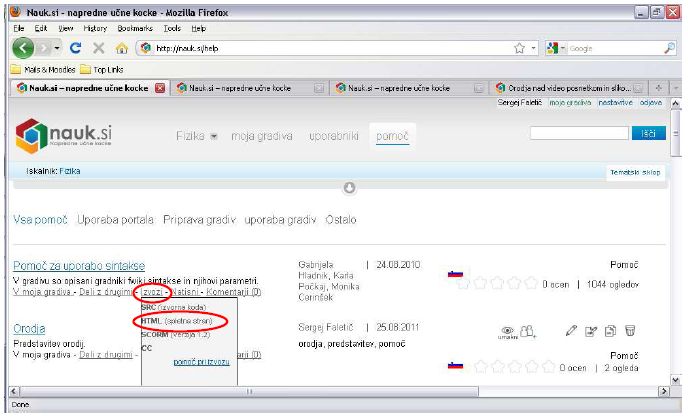Select HTML (spletna stran) export option

191,320
